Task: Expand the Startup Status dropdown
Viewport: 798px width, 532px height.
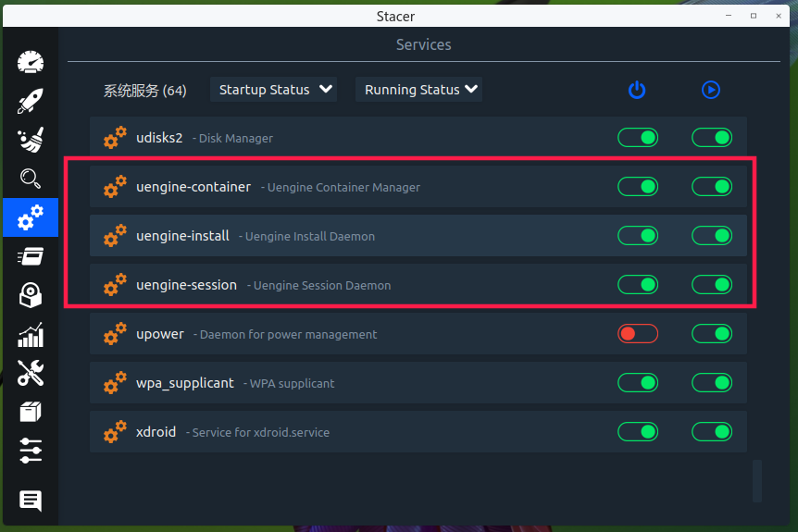Action: [x=273, y=90]
